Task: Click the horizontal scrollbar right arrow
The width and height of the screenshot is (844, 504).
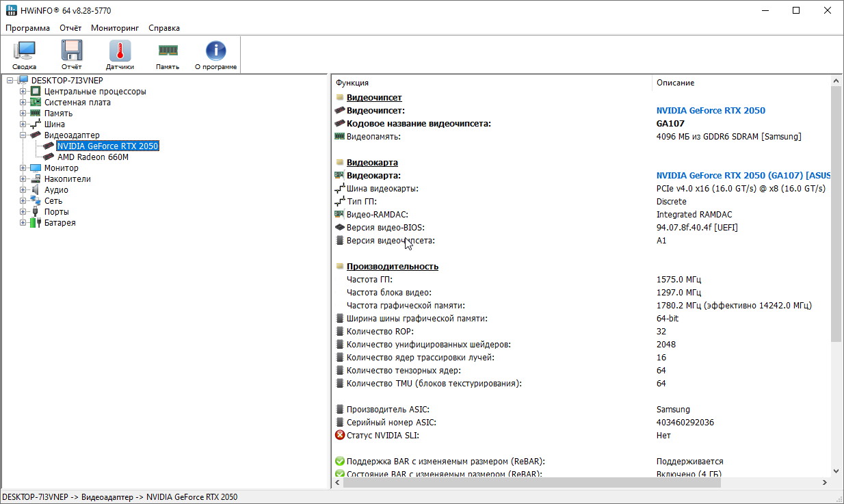Action: click(x=825, y=482)
